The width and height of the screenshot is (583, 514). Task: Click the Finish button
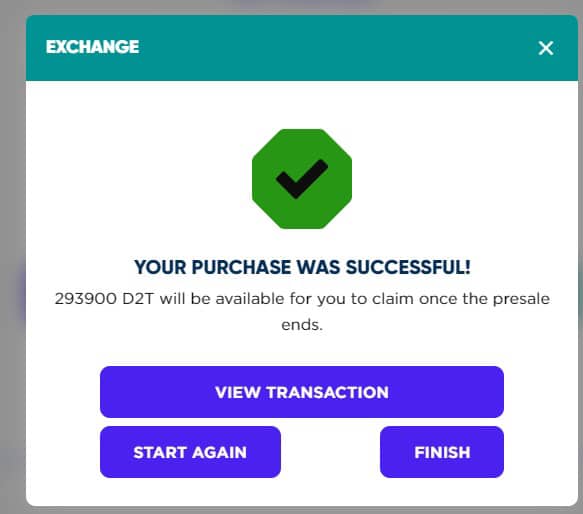tap(442, 452)
